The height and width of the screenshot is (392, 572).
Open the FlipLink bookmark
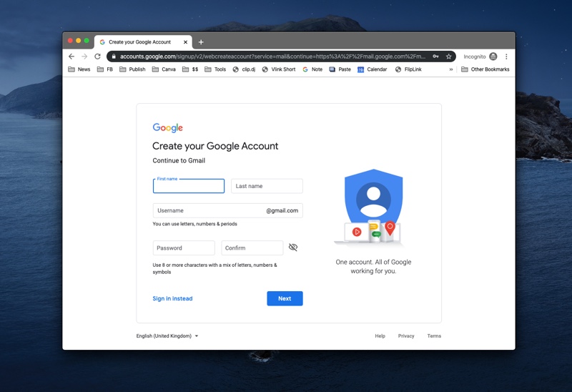[x=408, y=69]
